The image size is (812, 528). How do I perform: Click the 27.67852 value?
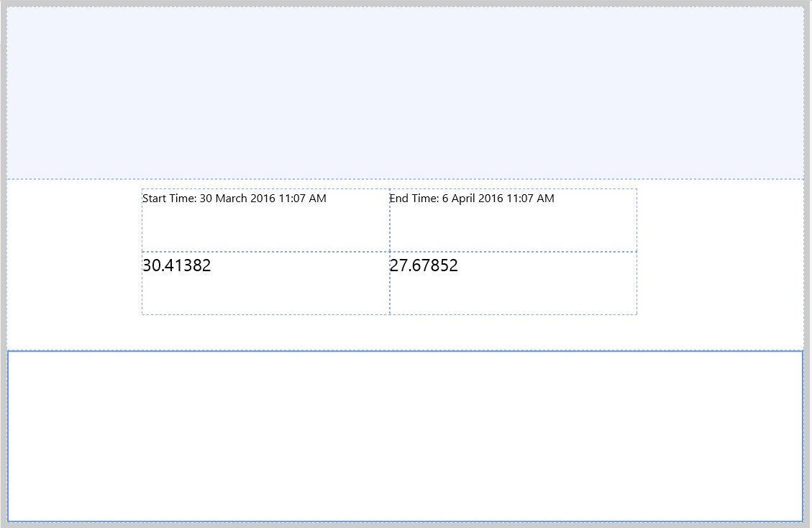424,266
